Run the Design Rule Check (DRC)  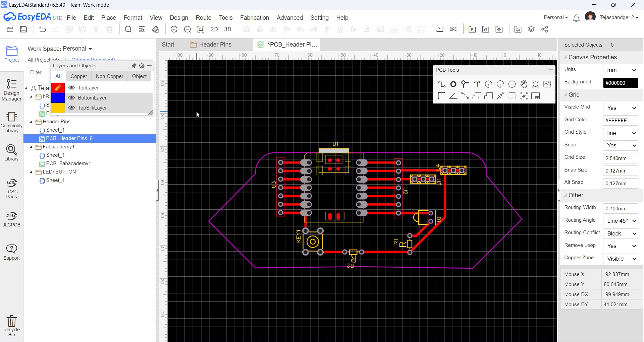[x=453, y=29]
